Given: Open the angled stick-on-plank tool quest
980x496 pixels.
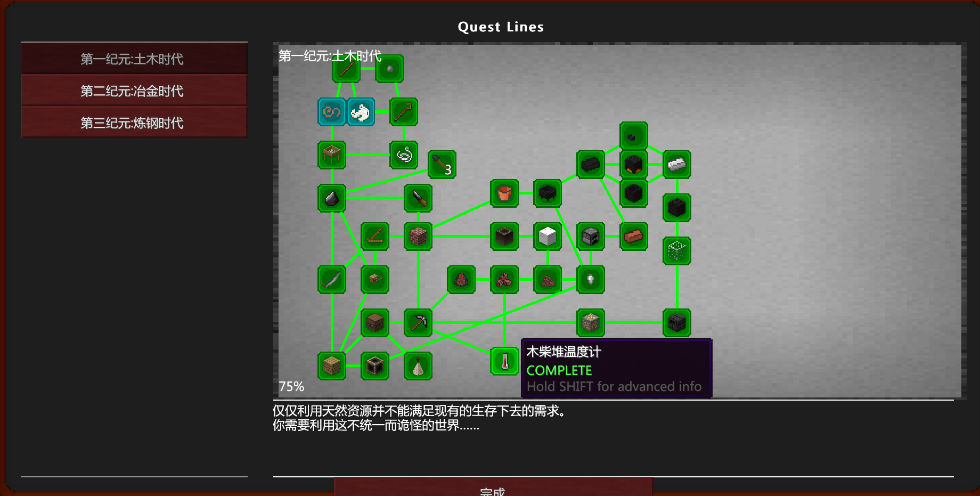Looking at the screenshot, I should coord(375,237).
